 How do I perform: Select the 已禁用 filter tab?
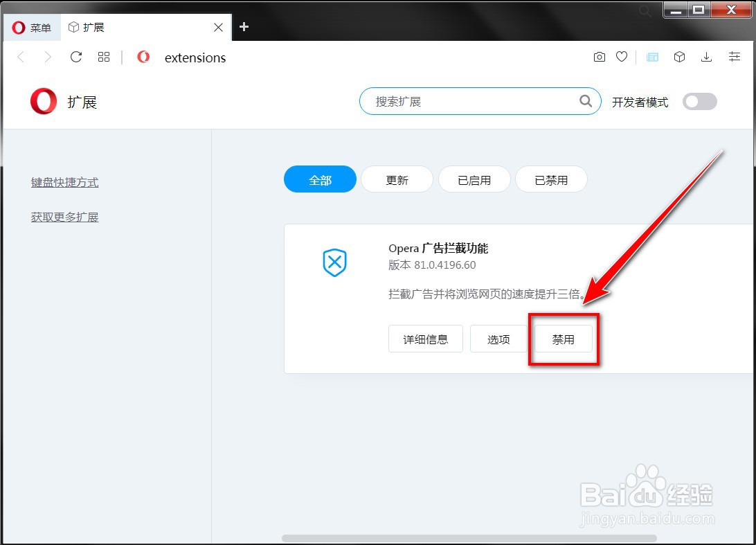tap(551, 179)
